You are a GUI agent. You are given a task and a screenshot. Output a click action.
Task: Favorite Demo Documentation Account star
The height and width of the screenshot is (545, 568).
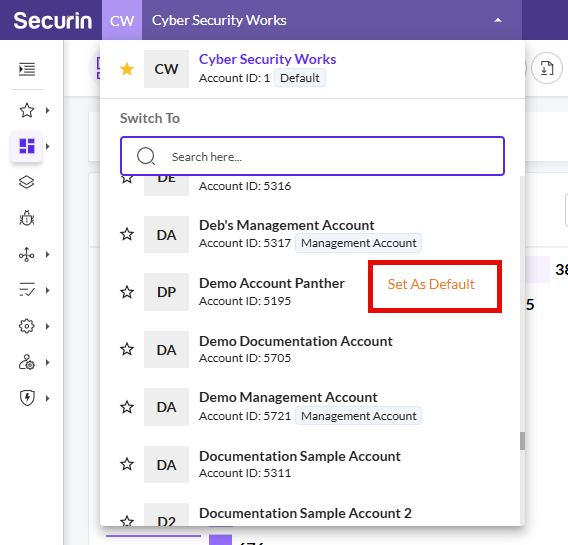click(127, 349)
